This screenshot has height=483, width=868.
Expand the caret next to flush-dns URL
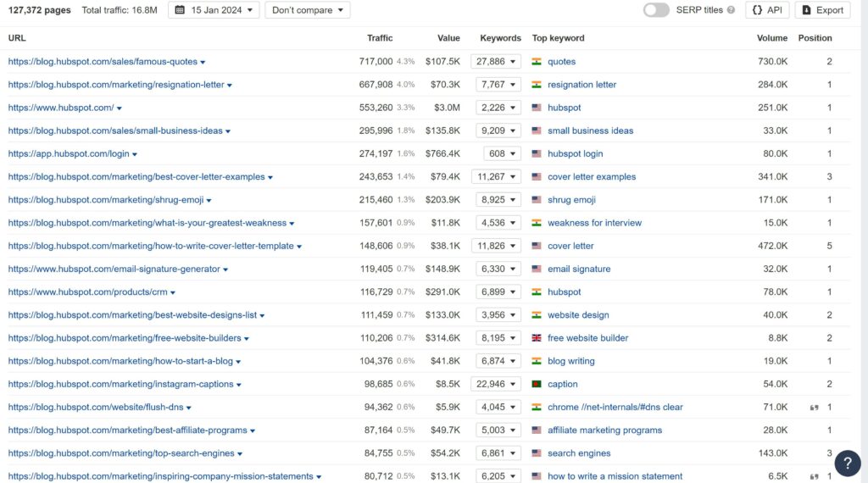[189, 408]
